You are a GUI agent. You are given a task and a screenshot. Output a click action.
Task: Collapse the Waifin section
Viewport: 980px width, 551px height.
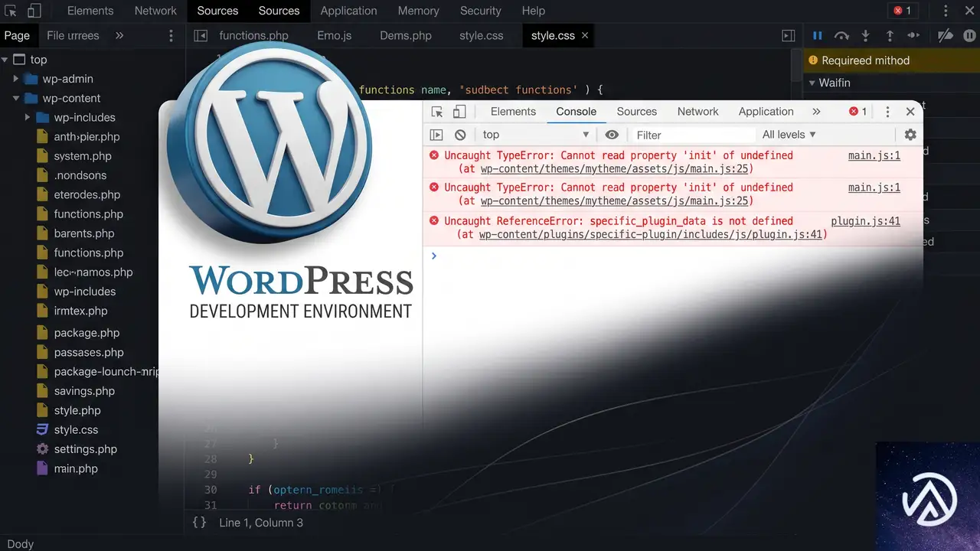[812, 83]
